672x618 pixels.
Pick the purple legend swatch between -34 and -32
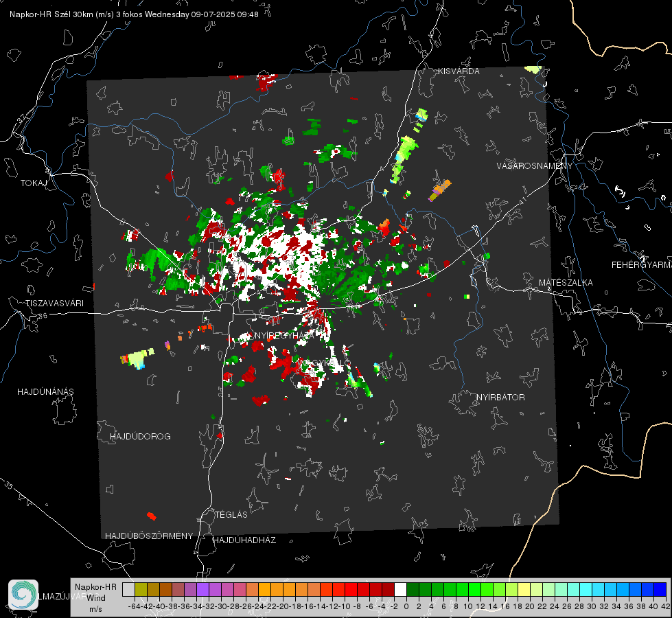click(x=202, y=589)
